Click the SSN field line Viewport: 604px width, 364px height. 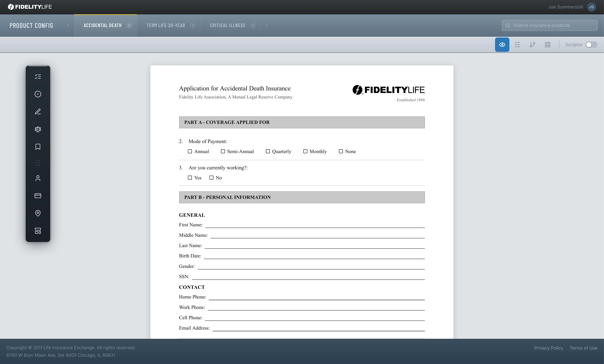point(308,276)
